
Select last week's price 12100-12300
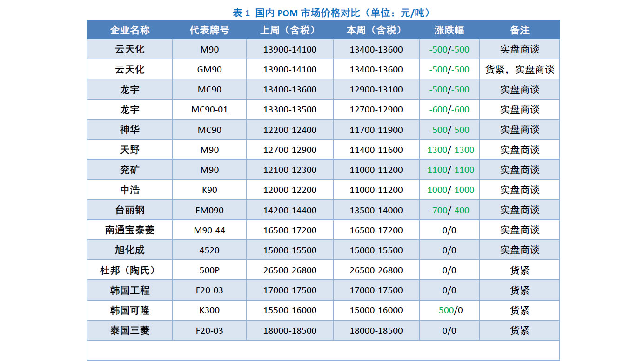pos(290,170)
